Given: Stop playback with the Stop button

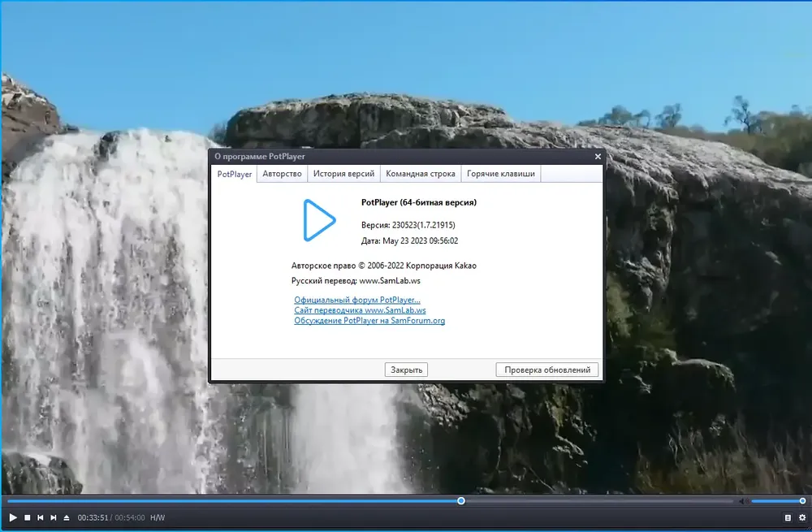Looking at the screenshot, I should [x=28, y=517].
